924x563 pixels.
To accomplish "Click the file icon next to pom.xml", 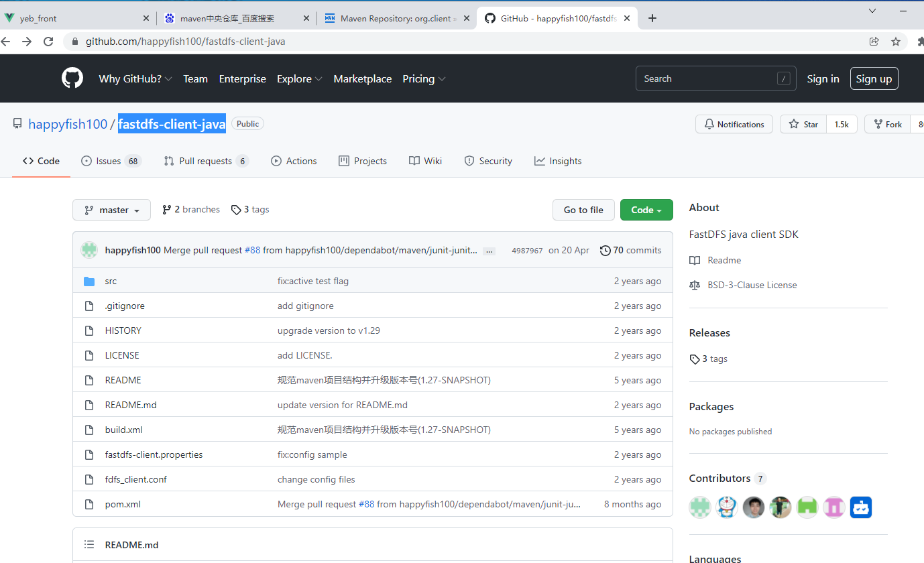I will tap(89, 505).
